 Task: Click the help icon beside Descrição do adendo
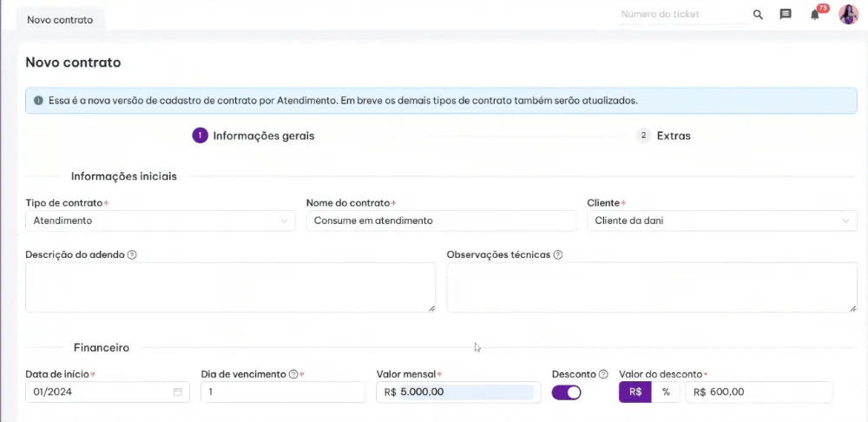pos(133,255)
